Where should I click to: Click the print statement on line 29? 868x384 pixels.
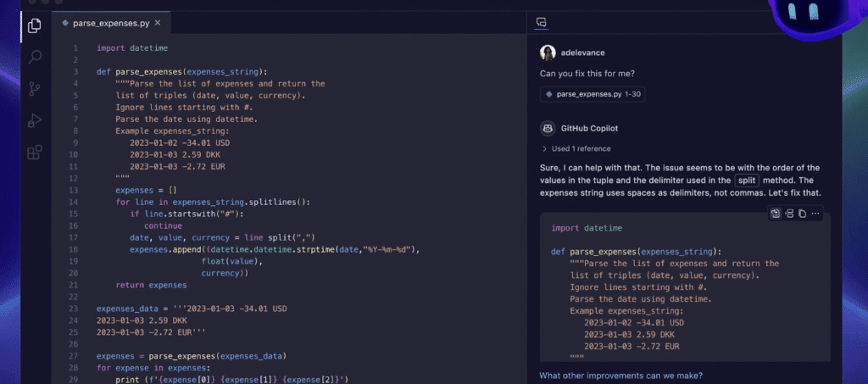[232, 380]
